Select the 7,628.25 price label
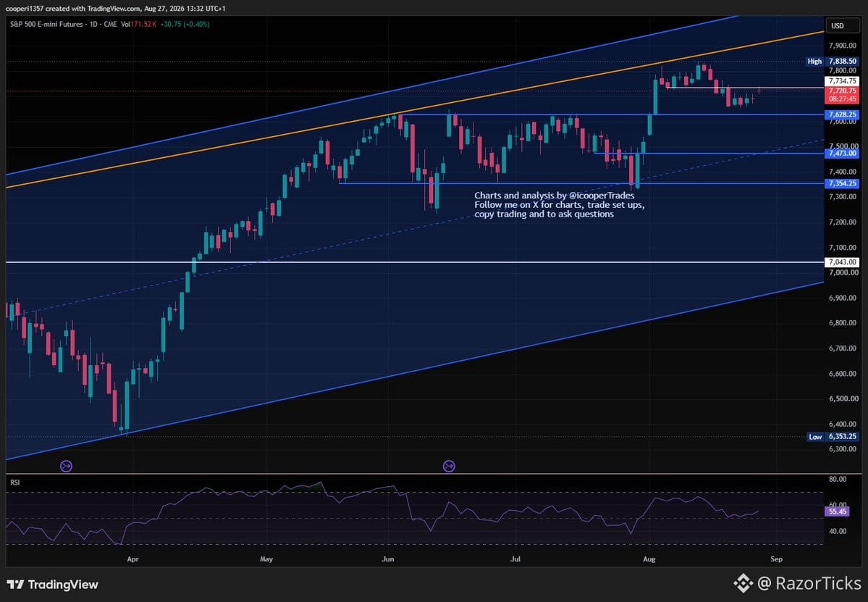 (842, 114)
